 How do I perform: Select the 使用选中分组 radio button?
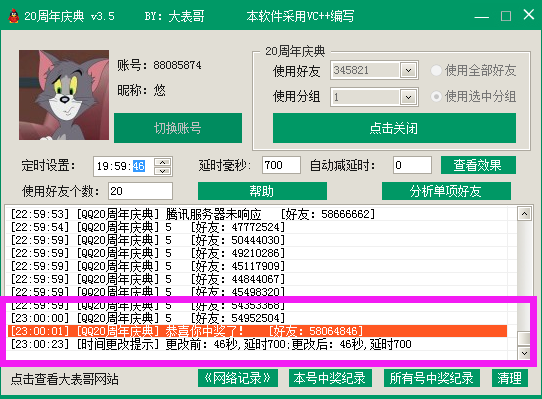tap(436, 96)
